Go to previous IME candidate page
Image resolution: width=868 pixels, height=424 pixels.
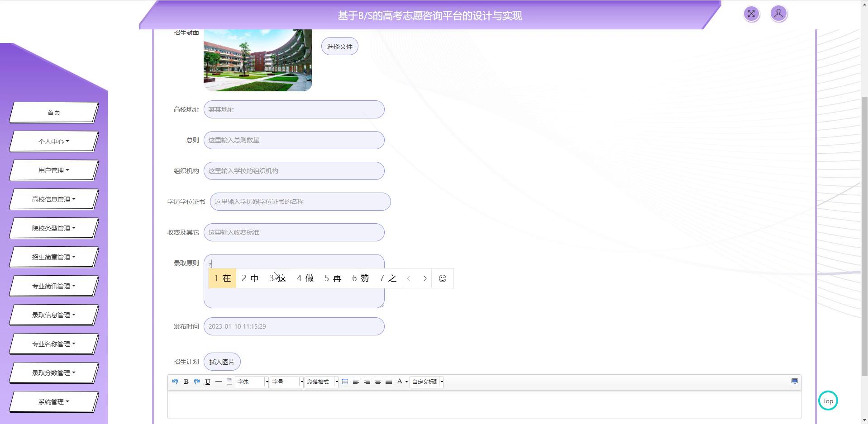(408, 278)
